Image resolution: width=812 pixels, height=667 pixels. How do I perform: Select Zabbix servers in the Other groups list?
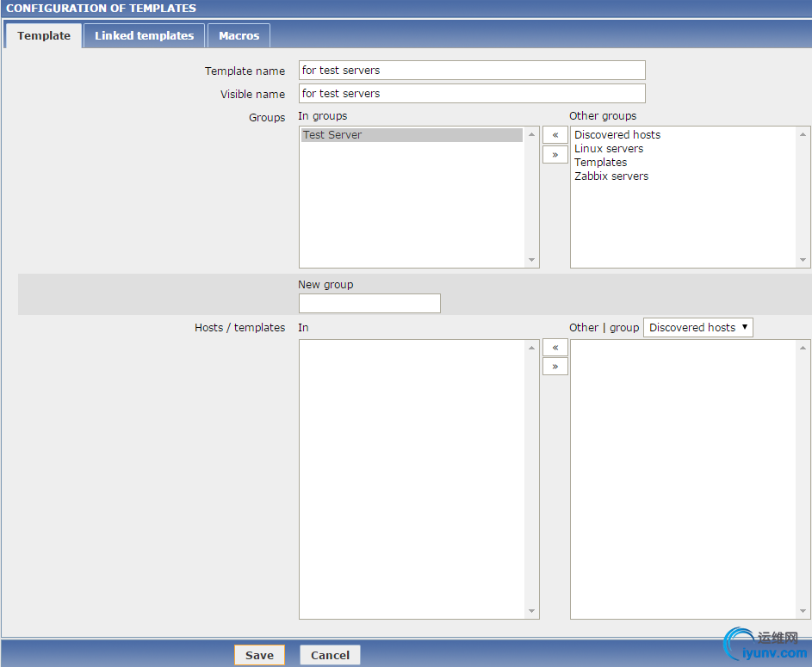[x=611, y=176]
